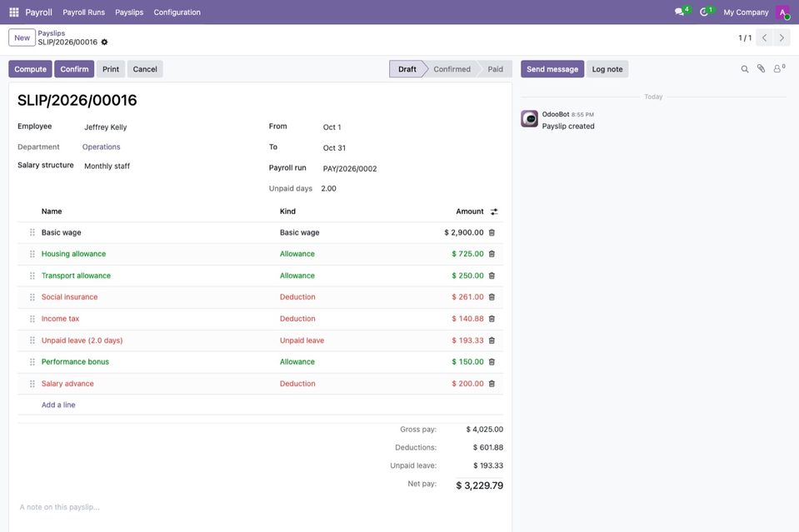Add a line to the payslip
The image size is (799, 532).
click(58, 405)
